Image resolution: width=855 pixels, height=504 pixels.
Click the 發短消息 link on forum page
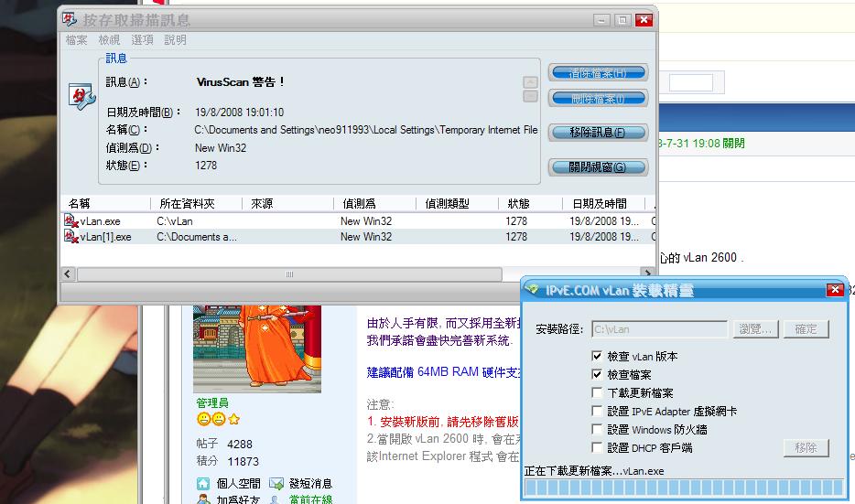click(x=310, y=483)
